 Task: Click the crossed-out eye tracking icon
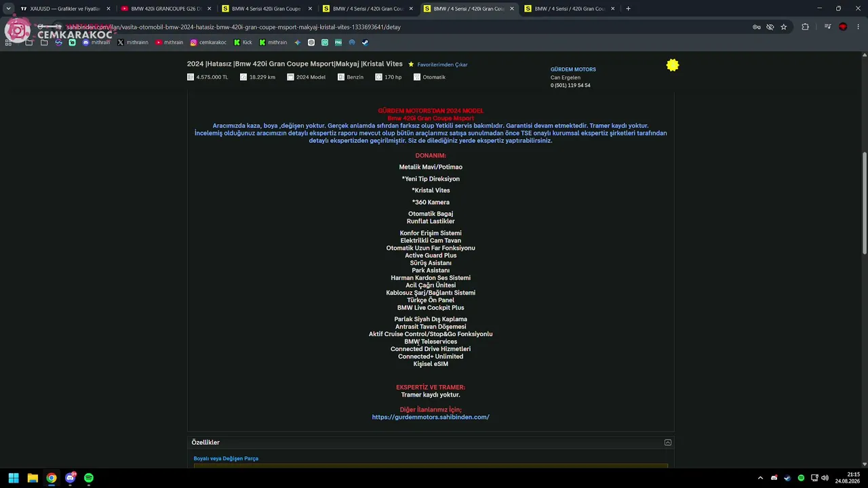770,27
